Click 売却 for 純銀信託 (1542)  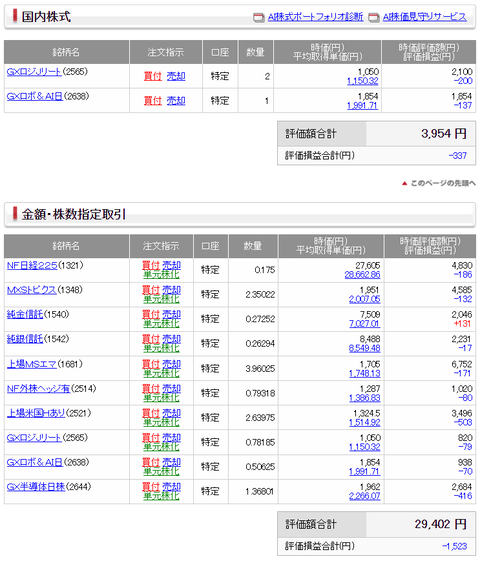coord(172,339)
